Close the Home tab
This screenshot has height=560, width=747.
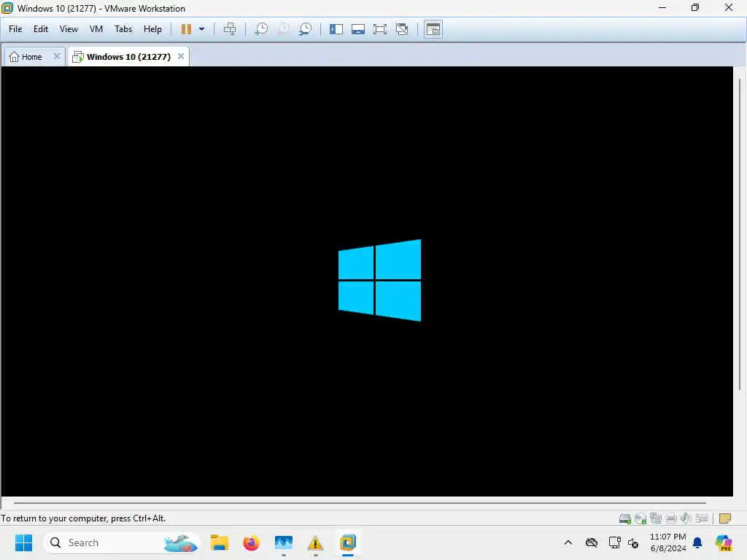[x=57, y=56]
